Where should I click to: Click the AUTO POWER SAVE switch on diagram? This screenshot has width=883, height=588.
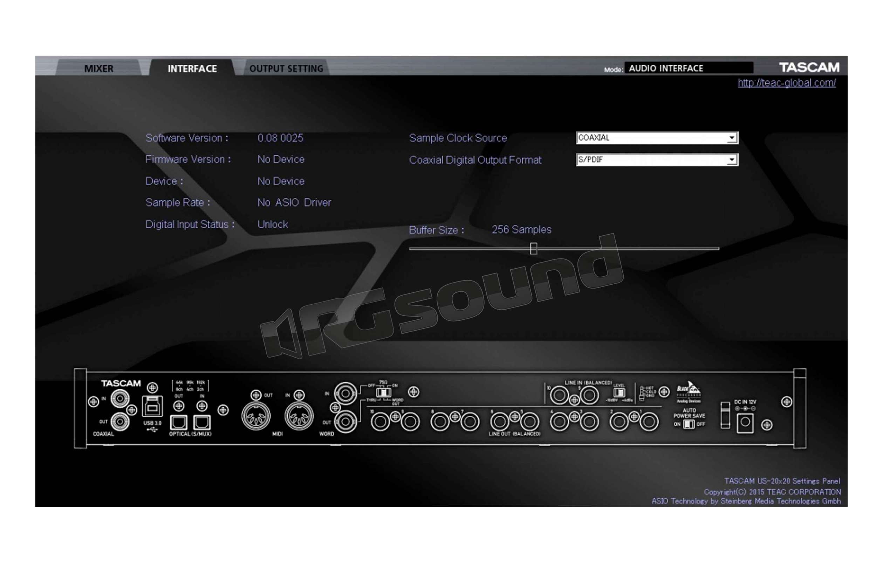click(x=689, y=424)
